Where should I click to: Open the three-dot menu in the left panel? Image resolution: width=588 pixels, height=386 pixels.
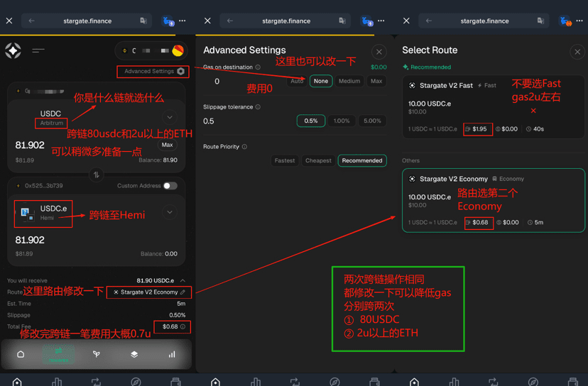click(x=183, y=21)
